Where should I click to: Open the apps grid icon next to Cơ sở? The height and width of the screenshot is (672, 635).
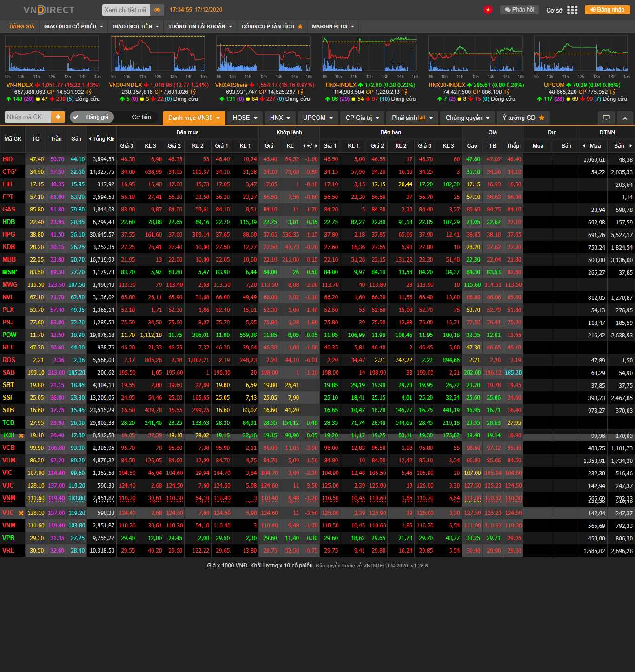click(572, 10)
